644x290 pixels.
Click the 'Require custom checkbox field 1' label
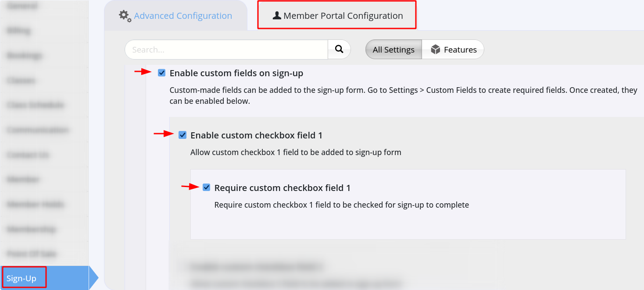pyautogui.click(x=283, y=188)
